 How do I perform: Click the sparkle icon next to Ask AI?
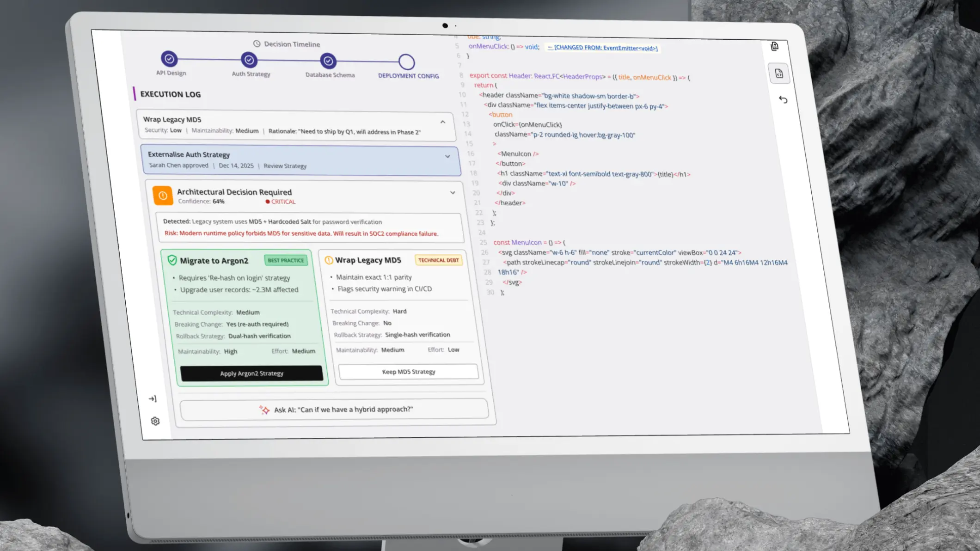tap(264, 410)
